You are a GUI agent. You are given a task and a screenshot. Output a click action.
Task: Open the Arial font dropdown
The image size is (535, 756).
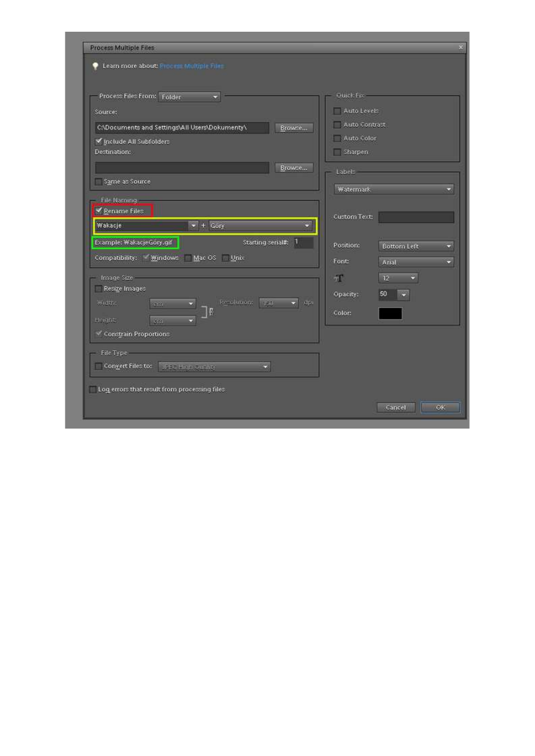416,262
